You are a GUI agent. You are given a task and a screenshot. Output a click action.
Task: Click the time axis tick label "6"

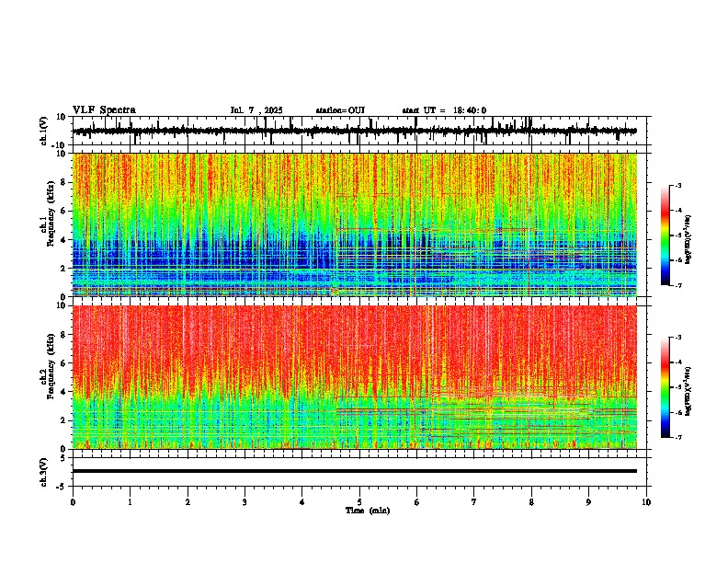pyautogui.click(x=417, y=502)
